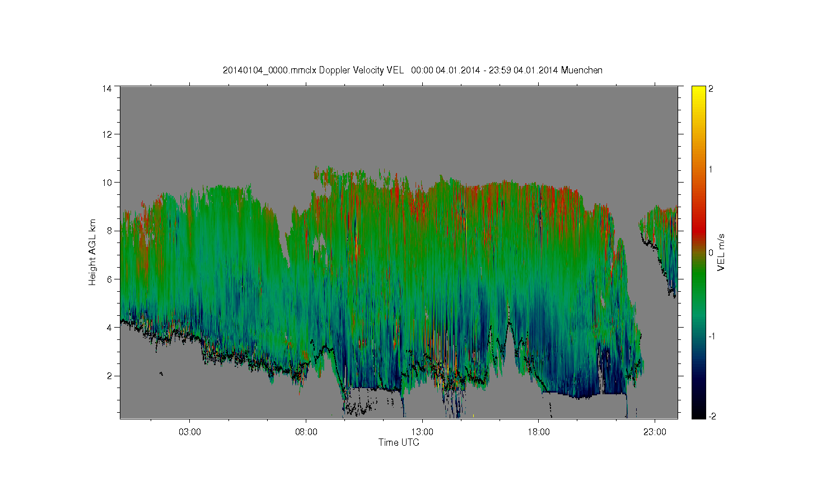Viewport: 840px width, 504px height.
Task: Click the 18:00 time axis label
Action: click(539, 432)
